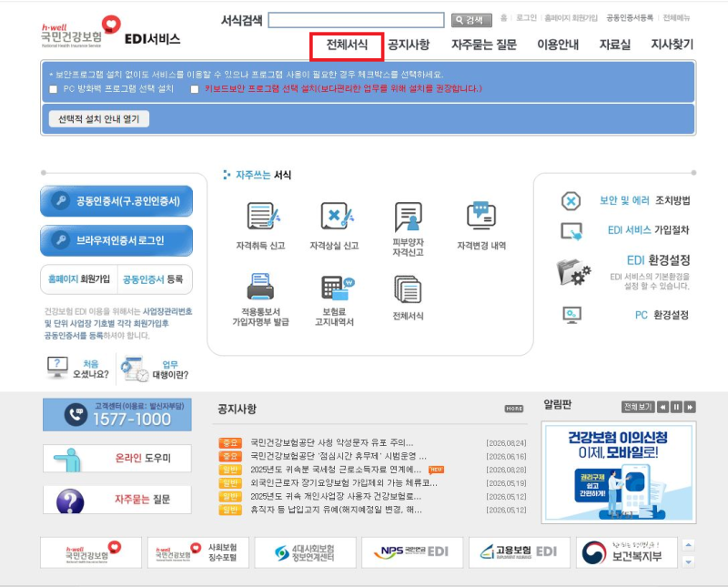Click 홈페이지 회원가입 link in top bar
The width and height of the screenshot is (728, 587).
[x=571, y=17]
